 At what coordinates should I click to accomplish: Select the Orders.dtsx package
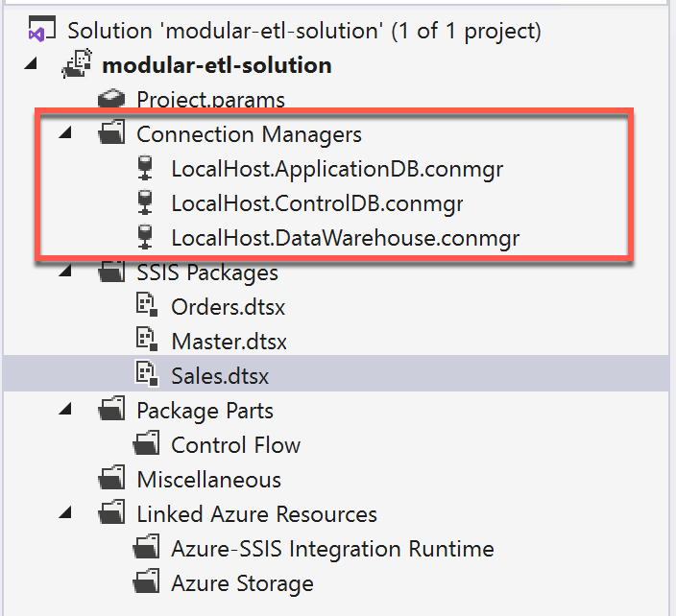pyautogui.click(x=228, y=307)
